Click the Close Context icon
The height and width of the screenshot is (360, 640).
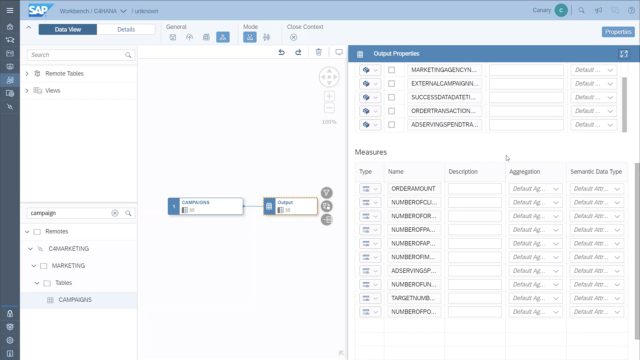click(293, 38)
